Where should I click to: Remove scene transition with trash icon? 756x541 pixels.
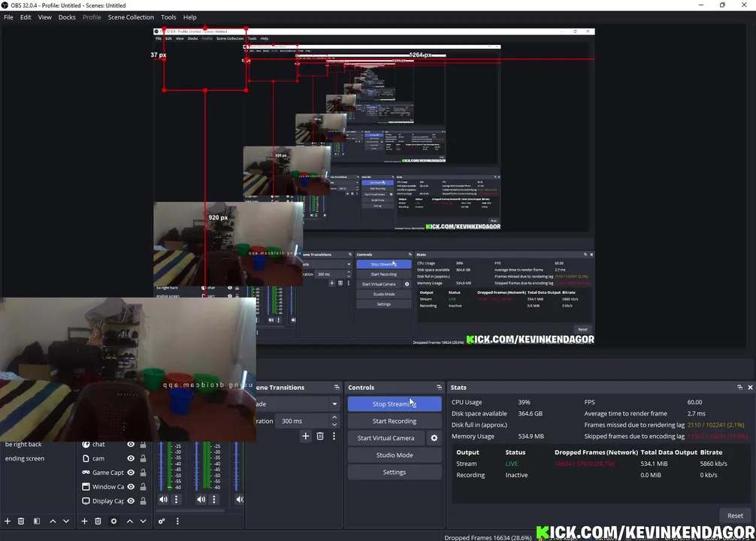(x=320, y=437)
